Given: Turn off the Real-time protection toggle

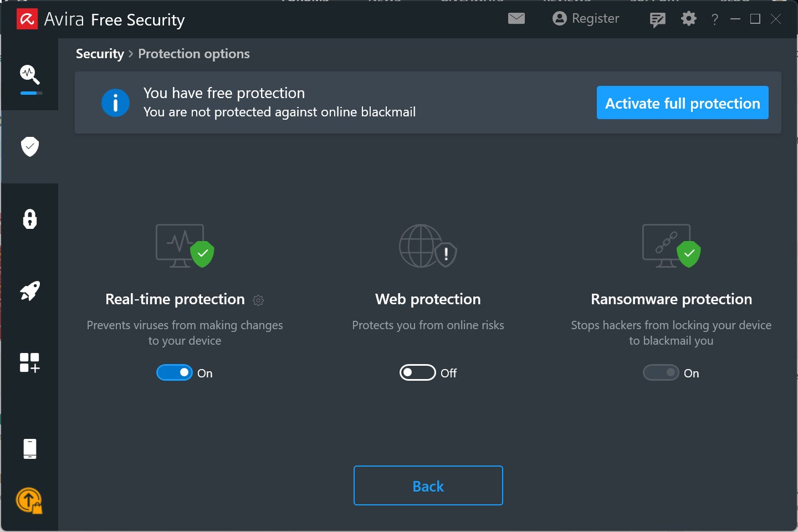Looking at the screenshot, I should 175,373.
